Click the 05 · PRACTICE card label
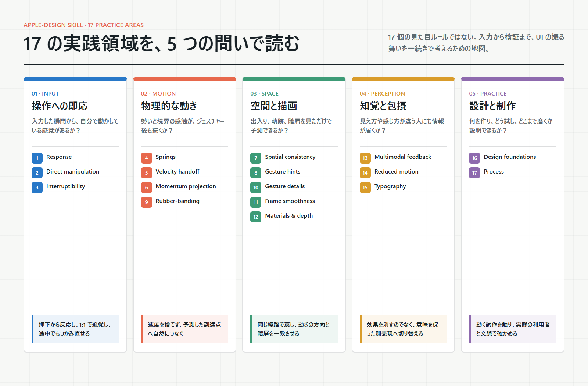This screenshot has width=588, height=386. click(488, 94)
